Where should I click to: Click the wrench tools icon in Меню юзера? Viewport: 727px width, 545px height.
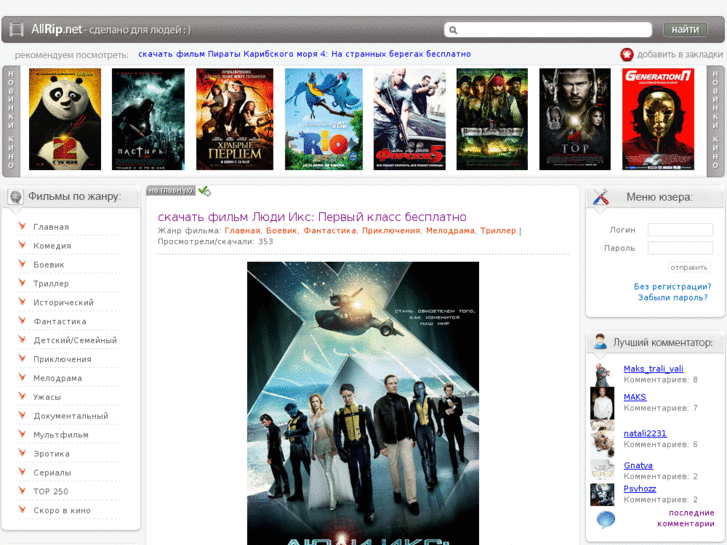point(601,197)
